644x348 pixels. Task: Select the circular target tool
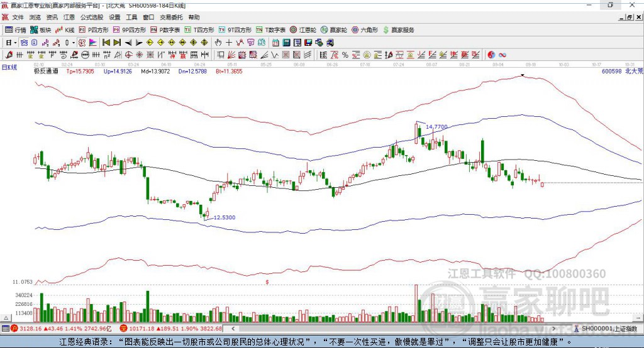tap(128, 55)
